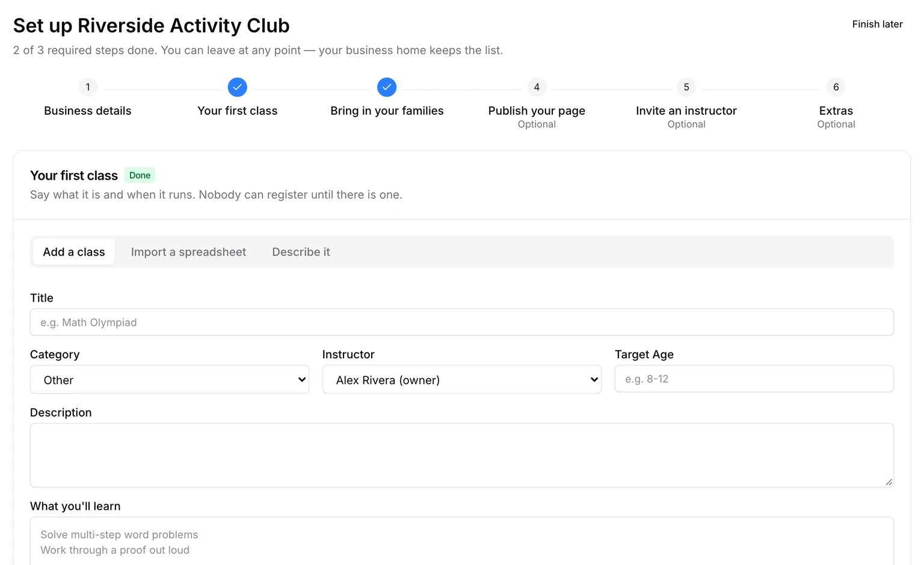Go to step 6 Extras
Image resolution: width=924 pixels, height=565 pixels.
[x=836, y=87]
